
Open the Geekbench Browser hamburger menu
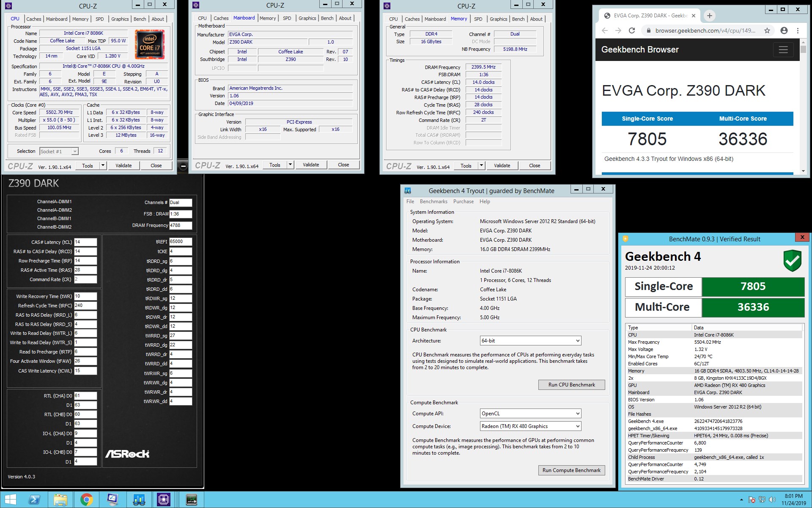coord(783,50)
